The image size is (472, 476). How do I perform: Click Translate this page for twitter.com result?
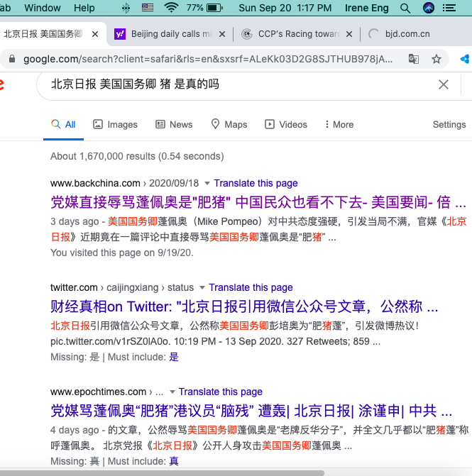pyautogui.click(x=251, y=287)
